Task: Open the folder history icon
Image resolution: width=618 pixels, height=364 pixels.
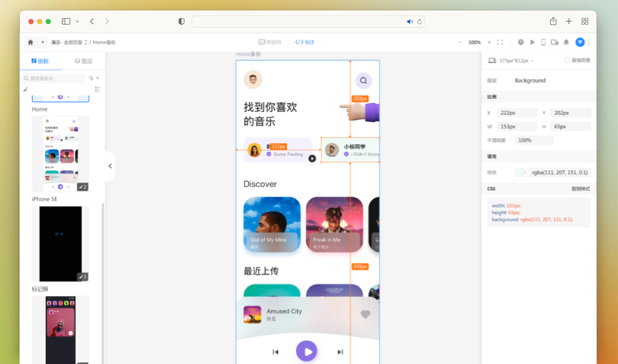Action: (x=554, y=42)
